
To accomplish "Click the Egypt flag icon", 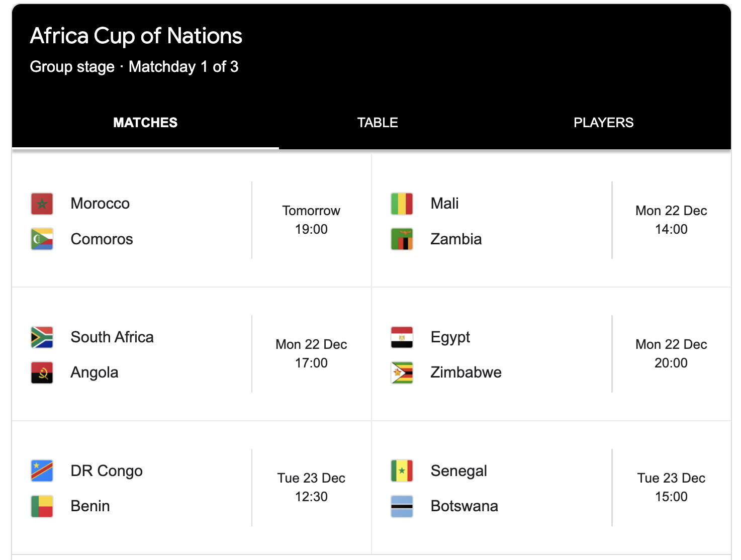I will [x=402, y=337].
